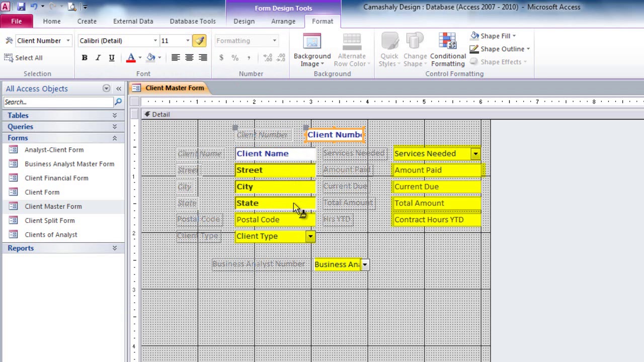Collapse the navigation pane shutter
This screenshot has height=362, width=644.
[x=119, y=88]
